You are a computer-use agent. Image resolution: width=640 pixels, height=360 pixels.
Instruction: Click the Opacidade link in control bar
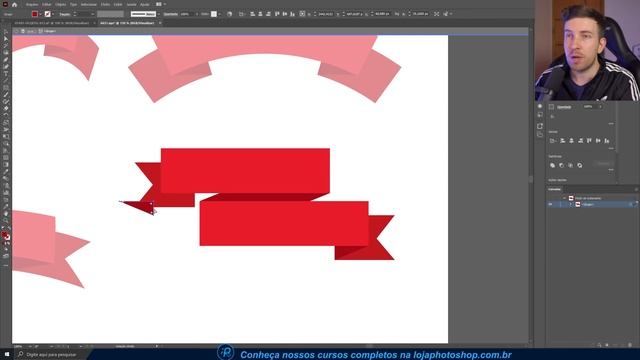click(171, 14)
